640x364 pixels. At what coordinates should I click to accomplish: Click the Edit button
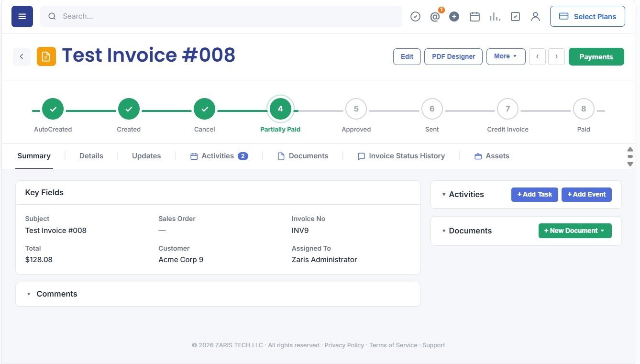pos(407,56)
